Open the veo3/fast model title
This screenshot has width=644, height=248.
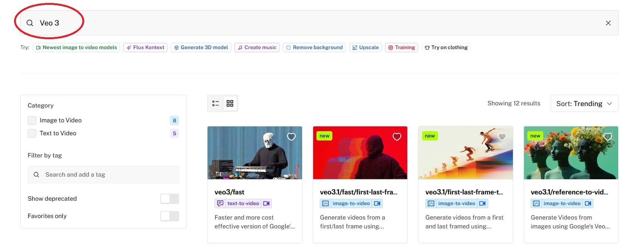pyautogui.click(x=229, y=192)
